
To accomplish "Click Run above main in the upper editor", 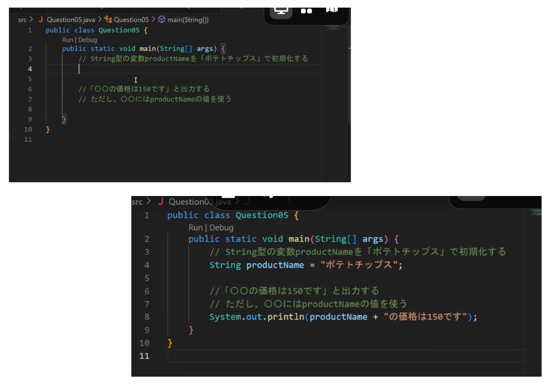I will (68, 40).
